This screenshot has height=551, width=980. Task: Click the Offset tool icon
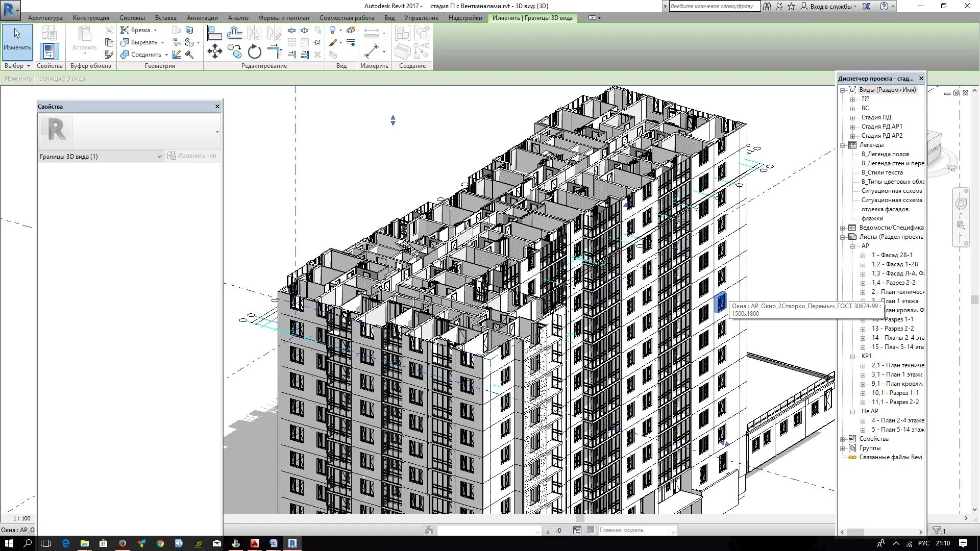[x=234, y=34]
